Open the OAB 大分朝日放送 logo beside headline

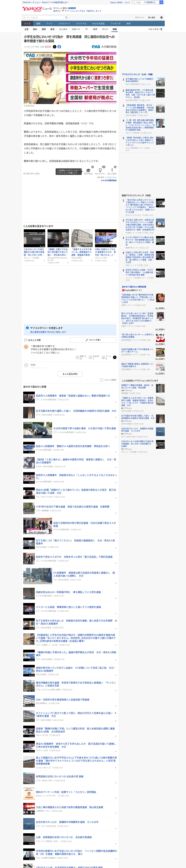[x=104, y=47]
